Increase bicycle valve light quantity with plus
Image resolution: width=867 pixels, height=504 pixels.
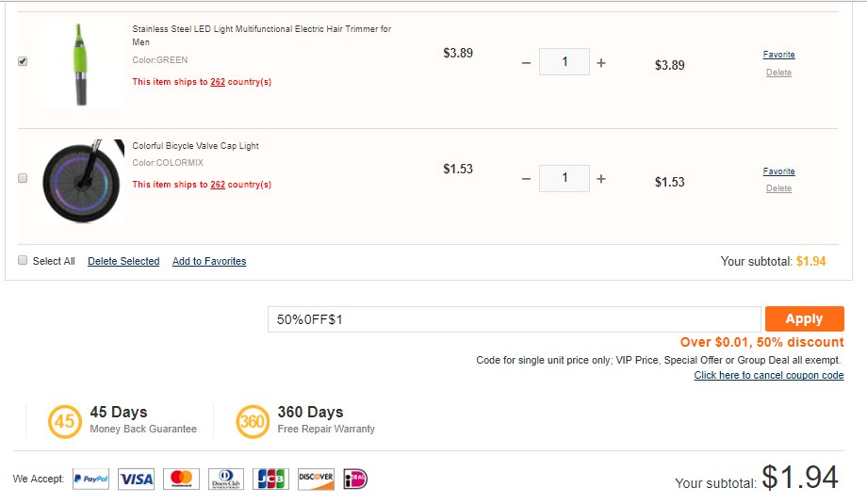click(601, 179)
